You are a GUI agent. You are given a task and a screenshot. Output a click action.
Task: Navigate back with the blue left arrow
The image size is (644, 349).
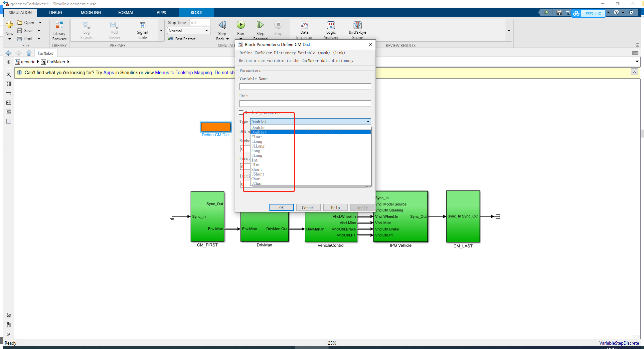(9, 53)
